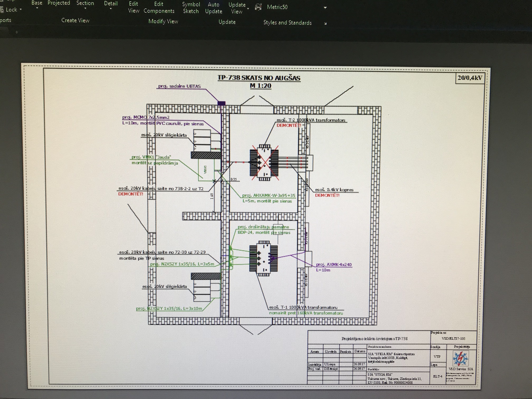Open the Update View dropdown arrow
The image size is (532, 399).
pos(248,9)
